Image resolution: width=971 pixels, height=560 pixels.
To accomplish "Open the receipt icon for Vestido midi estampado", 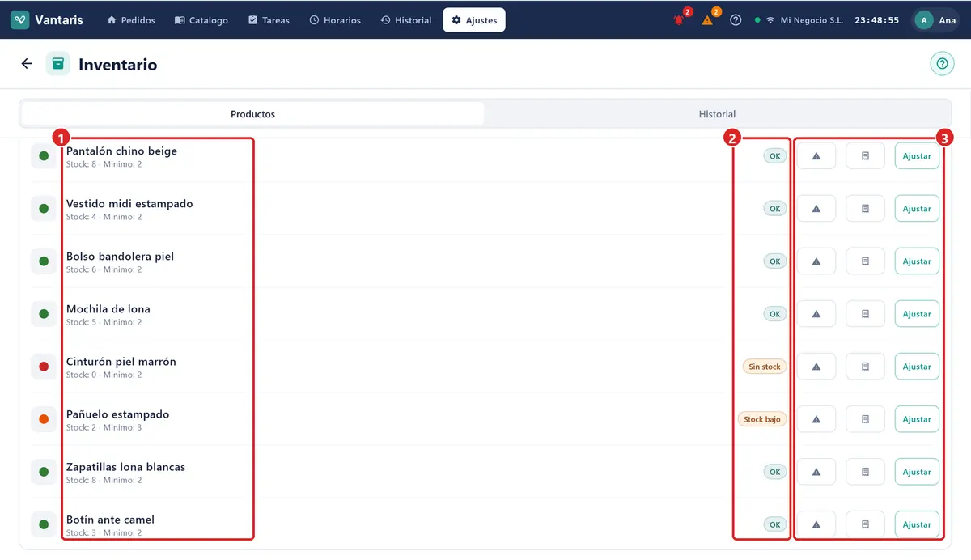I will [865, 209].
